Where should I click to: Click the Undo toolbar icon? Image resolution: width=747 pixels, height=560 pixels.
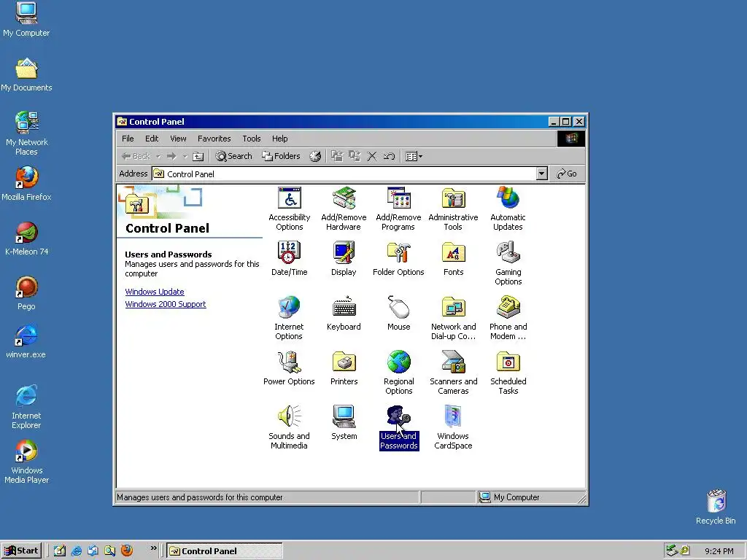[389, 156]
